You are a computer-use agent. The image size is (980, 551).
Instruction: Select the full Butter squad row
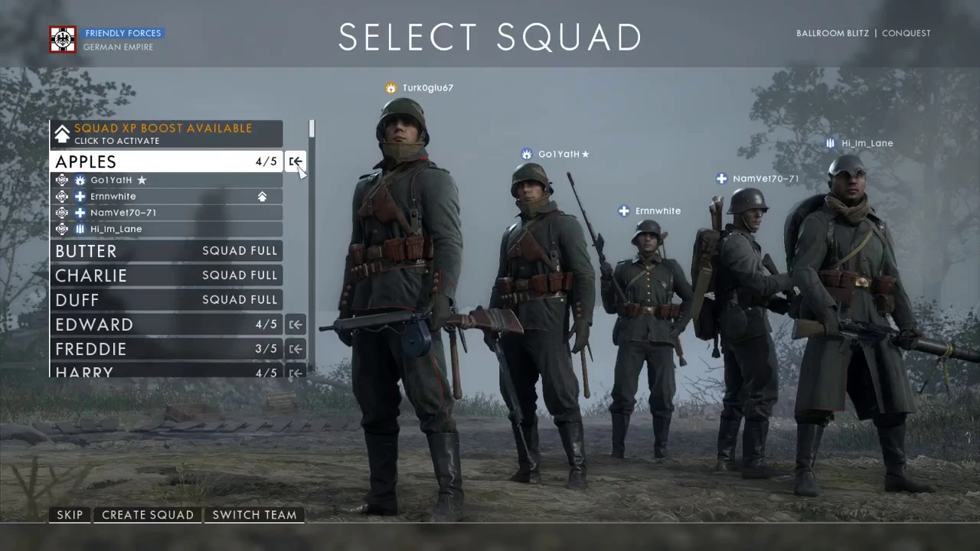tap(166, 251)
